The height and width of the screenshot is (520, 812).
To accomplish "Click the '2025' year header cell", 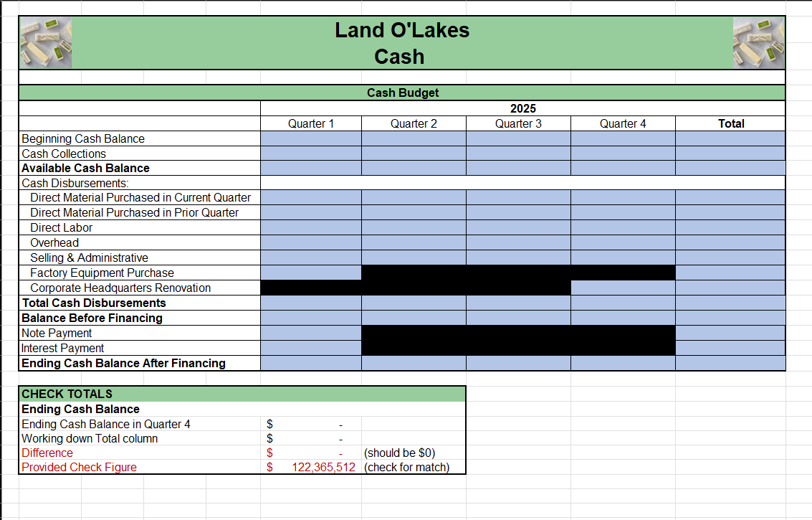I will [522, 108].
